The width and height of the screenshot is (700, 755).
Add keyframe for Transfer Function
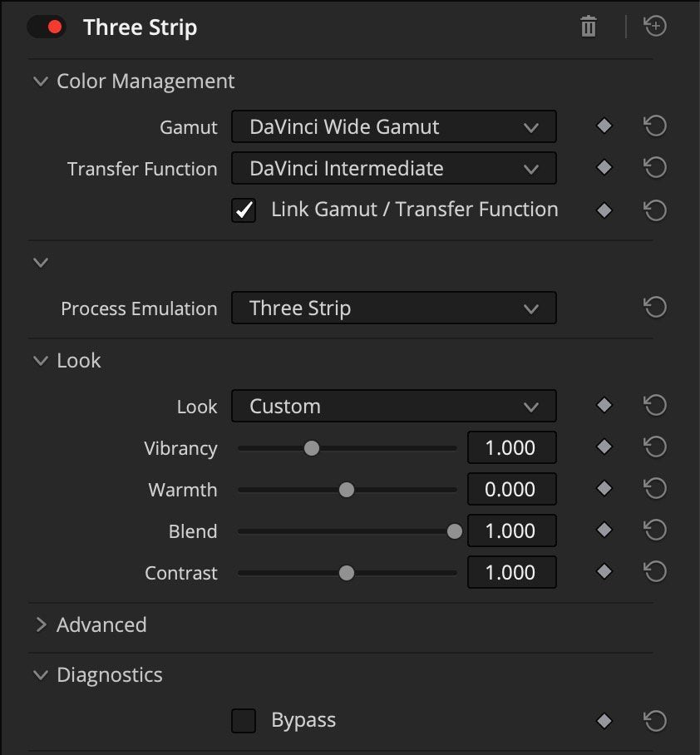coord(604,168)
